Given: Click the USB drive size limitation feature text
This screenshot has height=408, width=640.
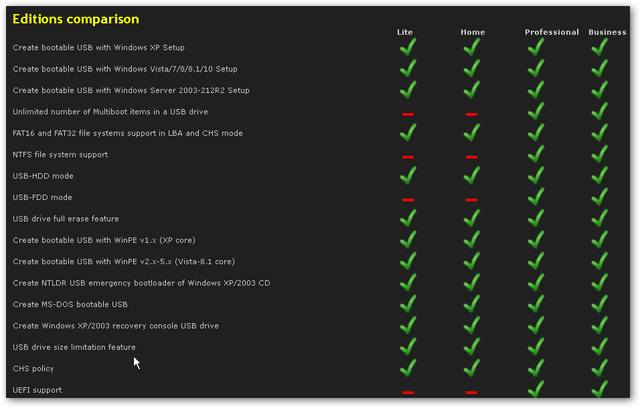Looking at the screenshot, I should point(74,347).
